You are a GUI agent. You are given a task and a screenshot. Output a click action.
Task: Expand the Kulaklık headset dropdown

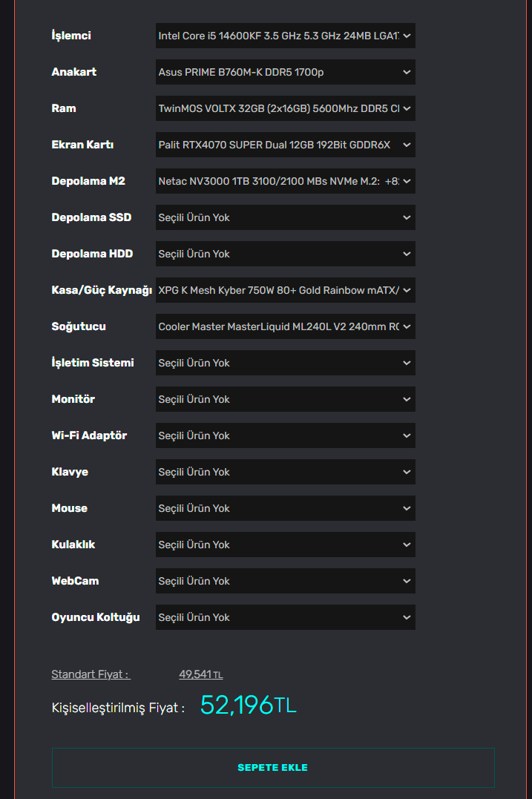(x=285, y=545)
